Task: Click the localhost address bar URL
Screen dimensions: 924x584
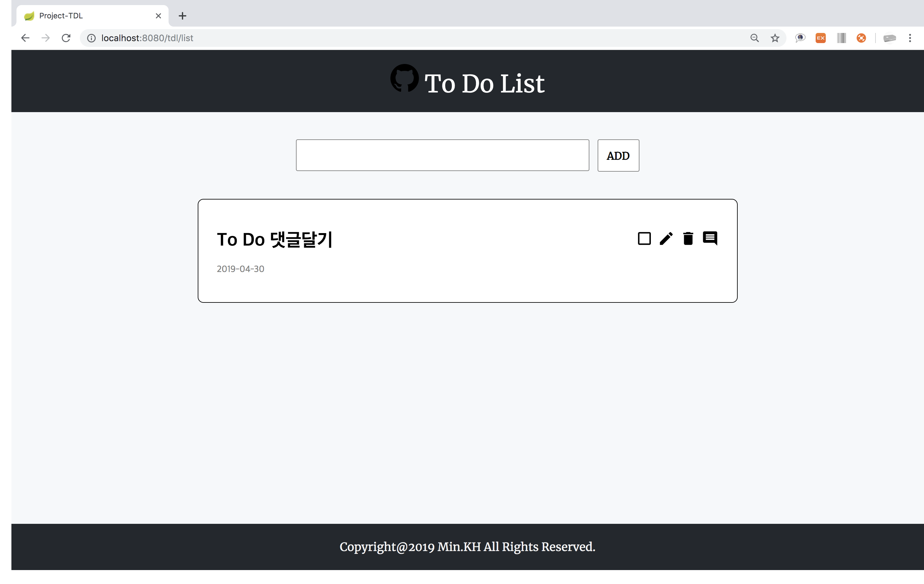Action: [x=147, y=38]
